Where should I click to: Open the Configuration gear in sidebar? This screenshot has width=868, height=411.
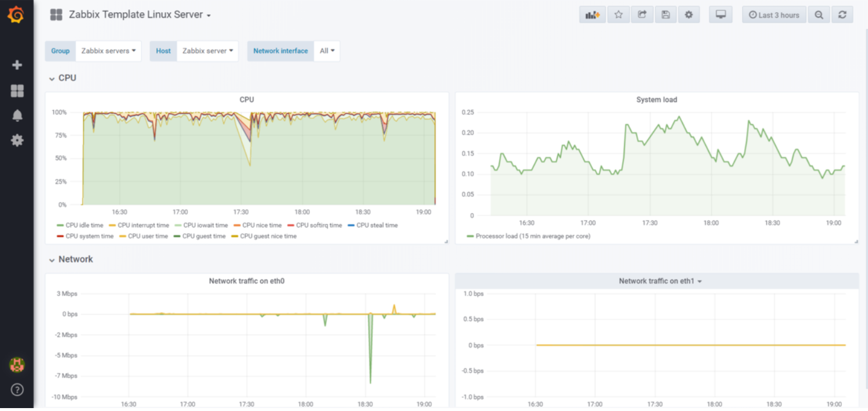coord(17,140)
